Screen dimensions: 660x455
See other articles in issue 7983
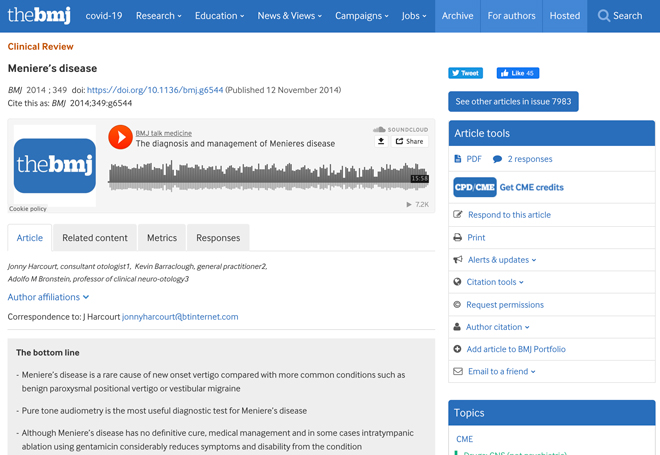point(513,101)
